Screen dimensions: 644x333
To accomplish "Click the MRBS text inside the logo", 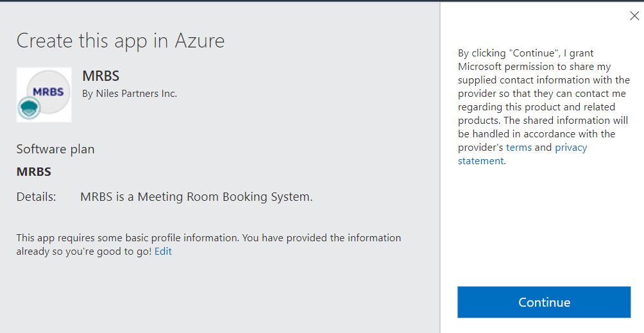I will coord(48,91).
